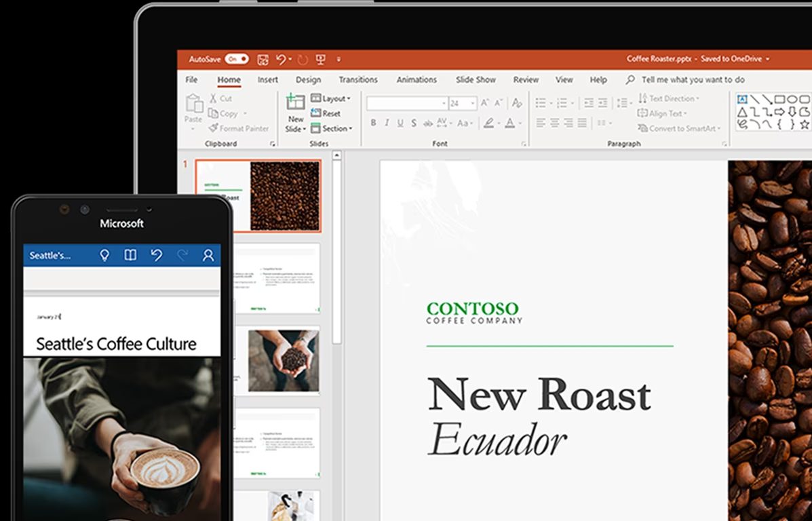Switch to the Transitions tab
The width and height of the screenshot is (812, 521).
click(x=358, y=80)
